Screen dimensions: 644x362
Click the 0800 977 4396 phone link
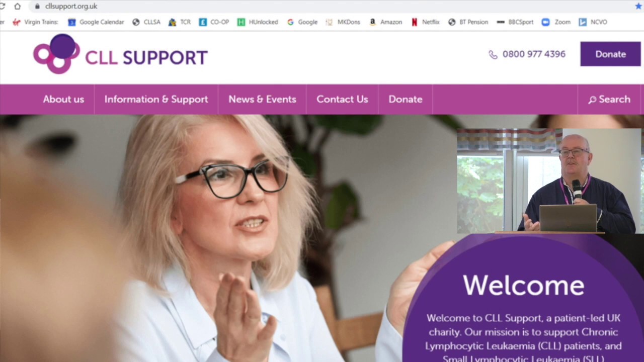(x=534, y=54)
